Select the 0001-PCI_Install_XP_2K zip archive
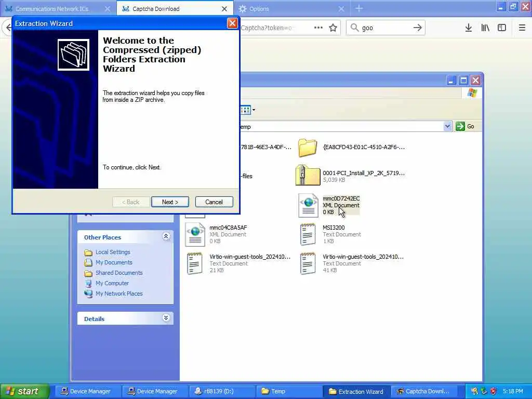Image resolution: width=532 pixels, height=399 pixels. click(308, 175)
